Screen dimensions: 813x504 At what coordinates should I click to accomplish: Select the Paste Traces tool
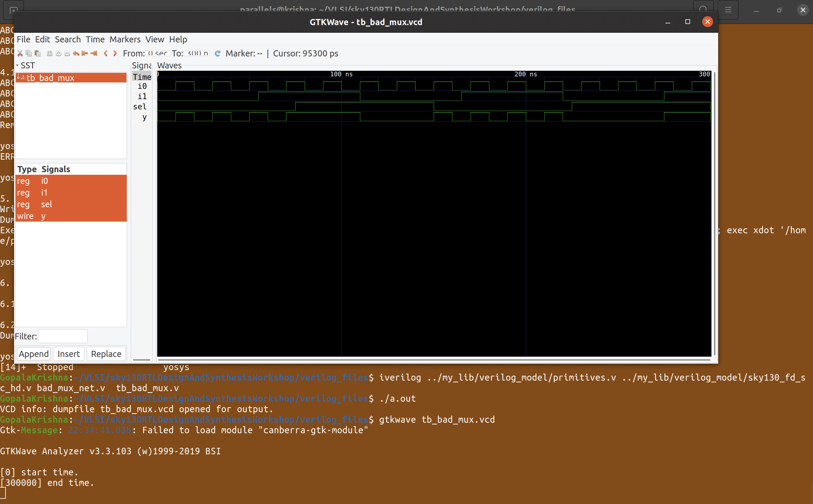(x=37, y=53)
